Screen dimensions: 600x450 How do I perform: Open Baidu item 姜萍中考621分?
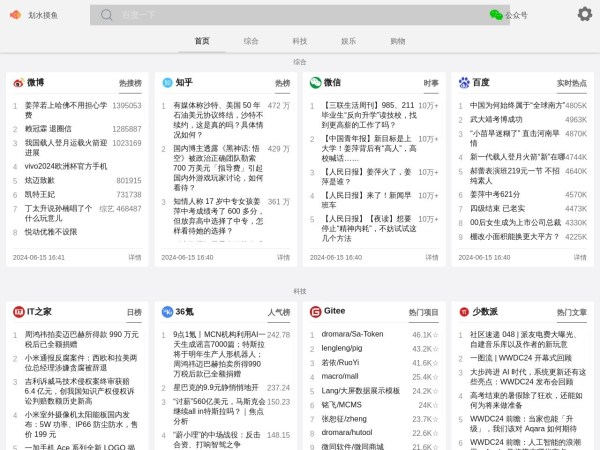(x=495, y=194)
